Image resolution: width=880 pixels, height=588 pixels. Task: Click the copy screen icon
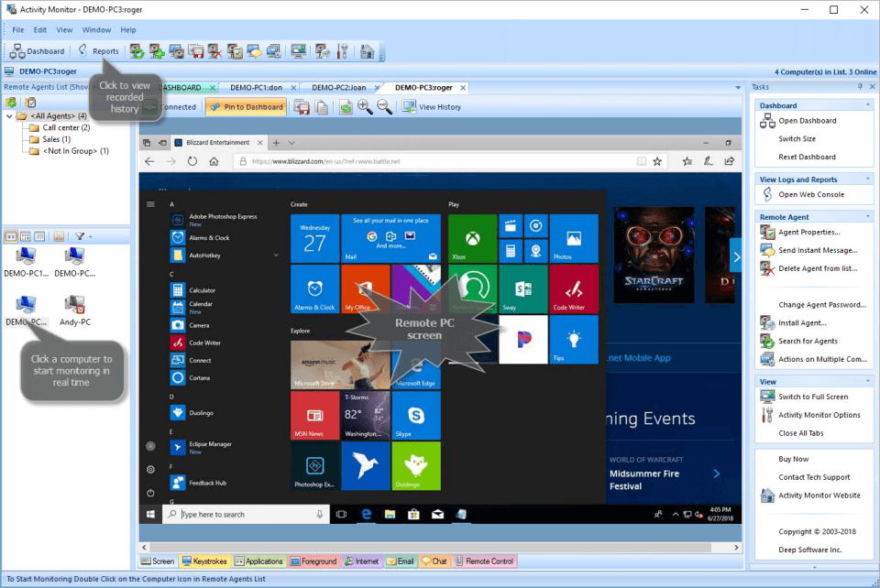pos(321,106)
